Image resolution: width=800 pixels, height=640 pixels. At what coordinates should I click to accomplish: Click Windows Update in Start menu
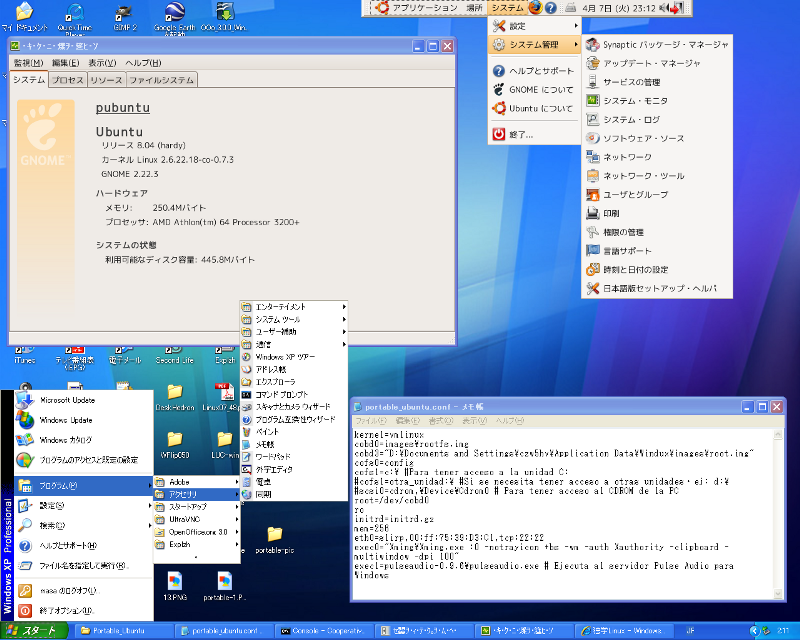pos(84,420)
